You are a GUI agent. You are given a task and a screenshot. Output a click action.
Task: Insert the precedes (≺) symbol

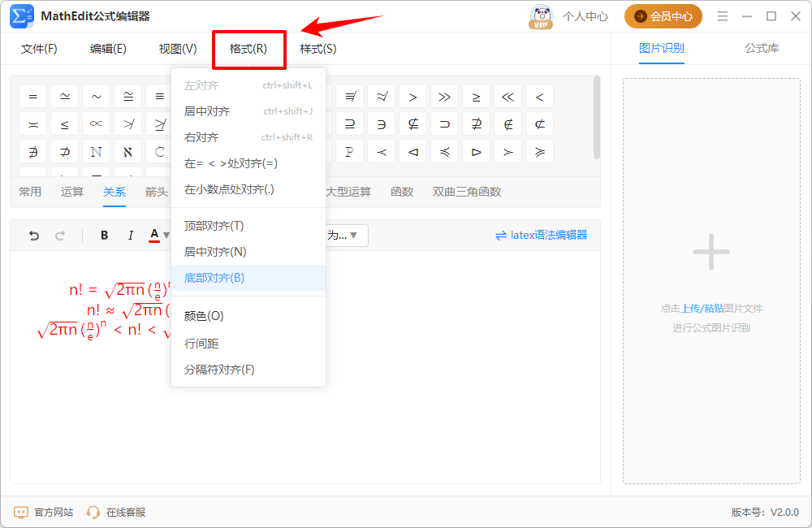click(x=381, y=152)
